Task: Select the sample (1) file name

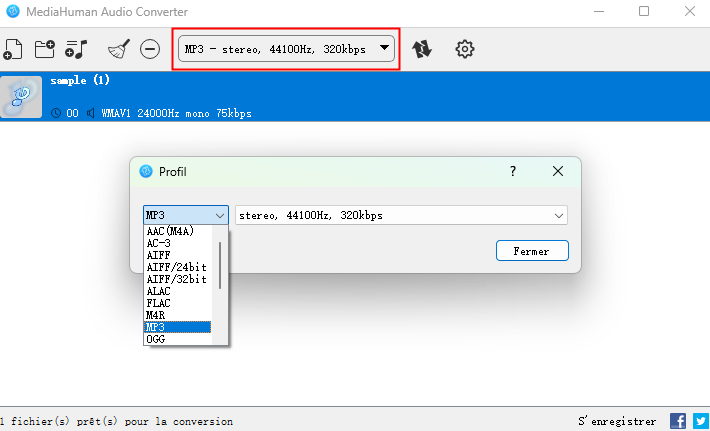Action: click(x=80, y=81)
